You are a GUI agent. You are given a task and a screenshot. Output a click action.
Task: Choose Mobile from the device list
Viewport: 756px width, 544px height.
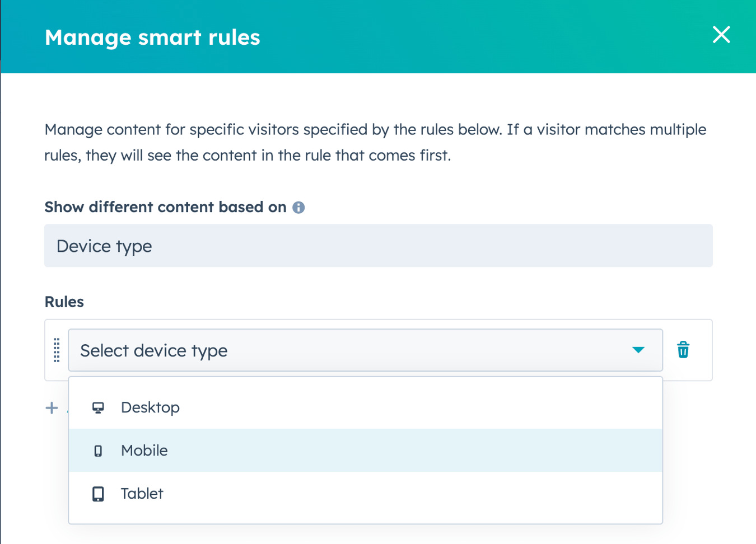point(365,451)
